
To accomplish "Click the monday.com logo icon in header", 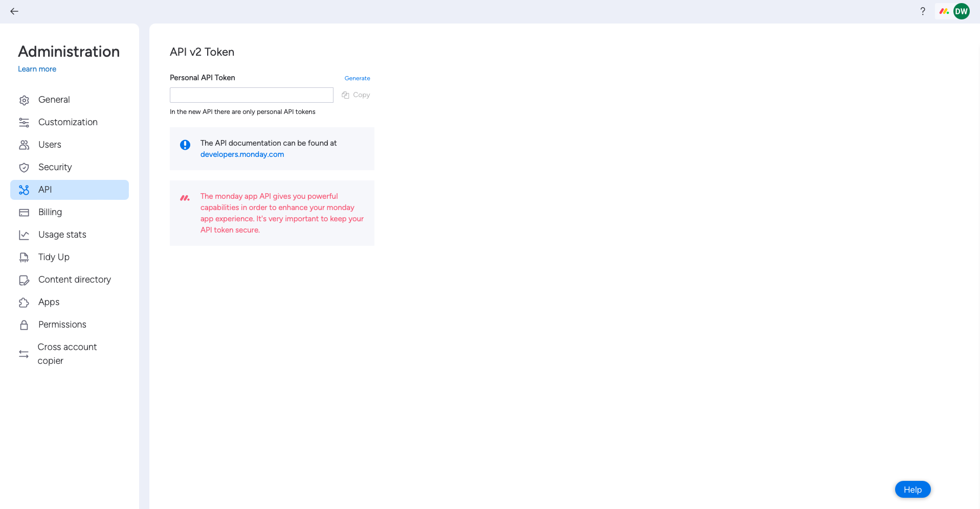I will pos(944,11).
